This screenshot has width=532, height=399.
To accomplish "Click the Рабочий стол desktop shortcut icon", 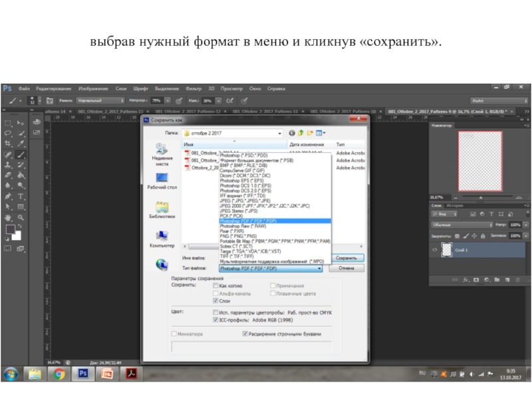I will click(x=162, y=178).
